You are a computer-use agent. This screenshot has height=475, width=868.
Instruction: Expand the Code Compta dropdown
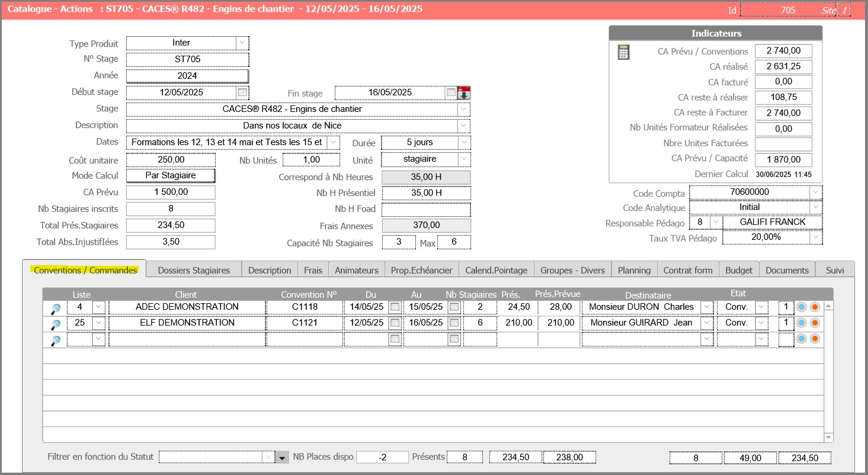815,192
